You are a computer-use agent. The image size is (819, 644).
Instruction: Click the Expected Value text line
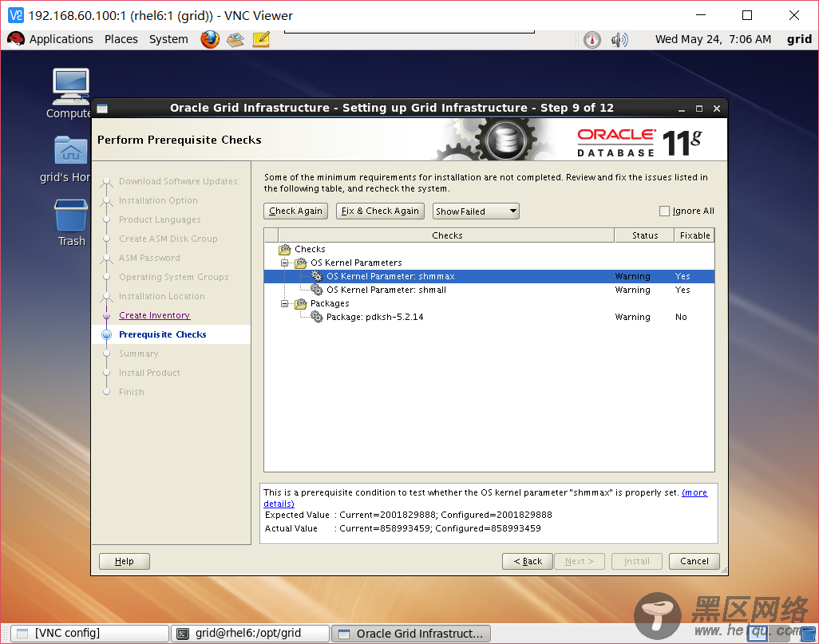click(x=408, y=515)
